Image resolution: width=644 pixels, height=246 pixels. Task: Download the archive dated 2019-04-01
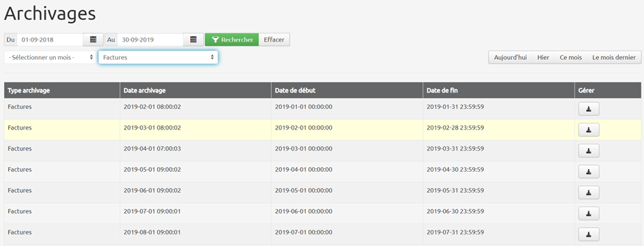click(589, 151)
